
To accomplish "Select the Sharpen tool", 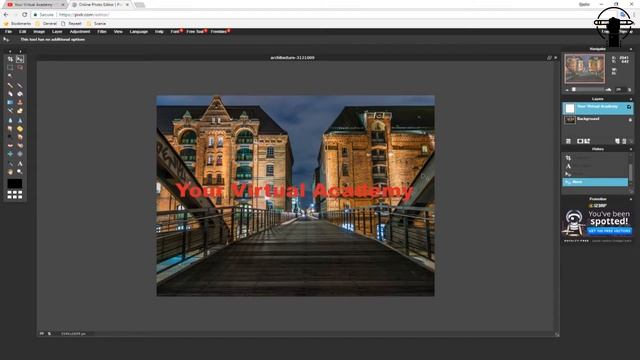I will pyautogui.click(x=20, y=120).
